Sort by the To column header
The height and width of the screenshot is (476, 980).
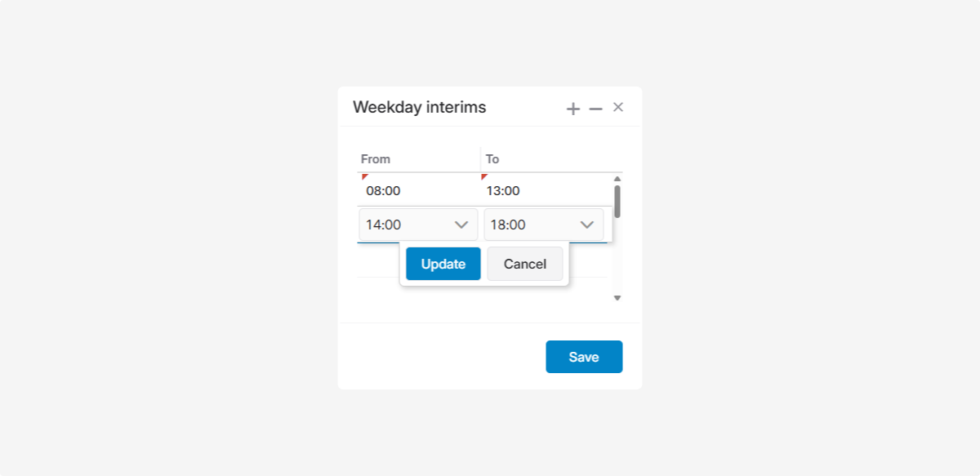click(x=492, y=159)
